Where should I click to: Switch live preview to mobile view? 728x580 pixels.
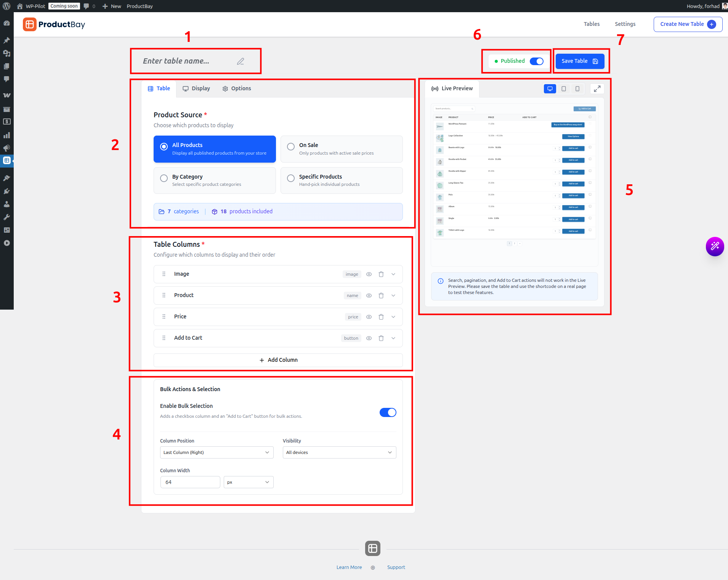point(577,88)
